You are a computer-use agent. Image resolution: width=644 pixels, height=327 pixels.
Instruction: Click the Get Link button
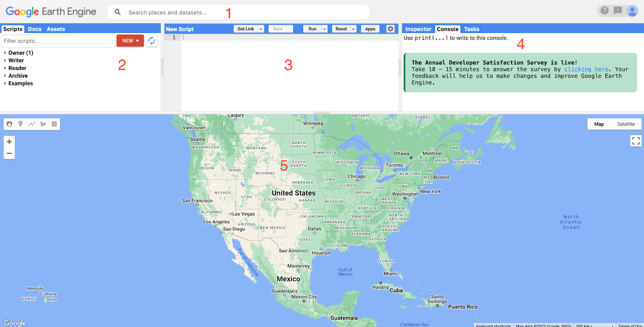point(246,29)
